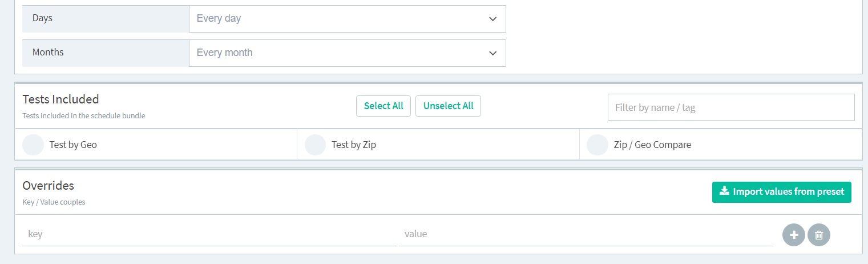The image size is (868, 264).
Task: Focus the Filter by name / tag field
Action: (730, 107)
